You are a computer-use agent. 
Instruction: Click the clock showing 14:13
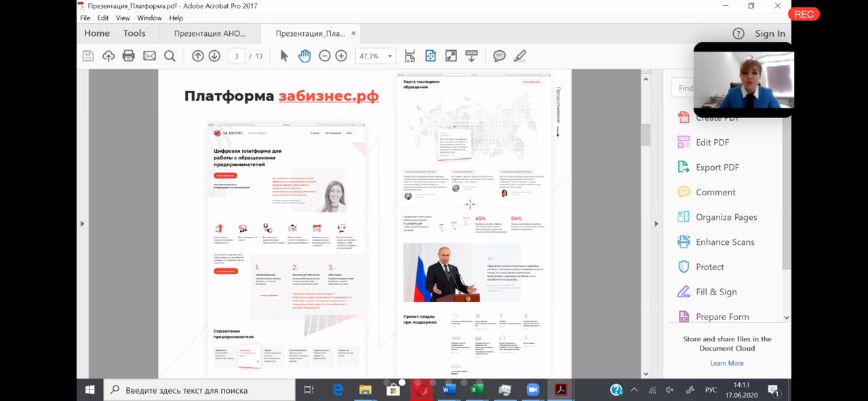(x=741, y=385)
